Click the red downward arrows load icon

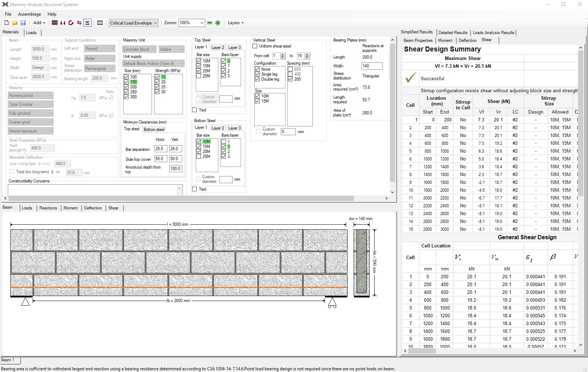click(x=63, y=23)
